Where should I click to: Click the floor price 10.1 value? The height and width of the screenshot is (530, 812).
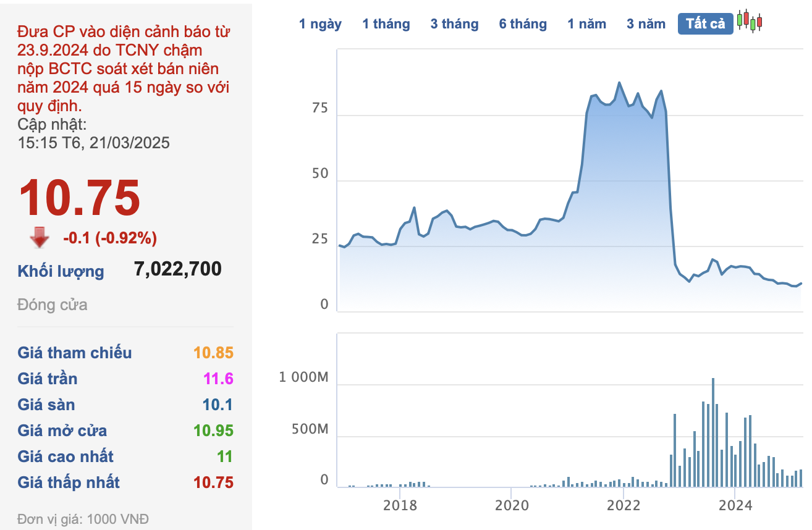pos(218,405)
